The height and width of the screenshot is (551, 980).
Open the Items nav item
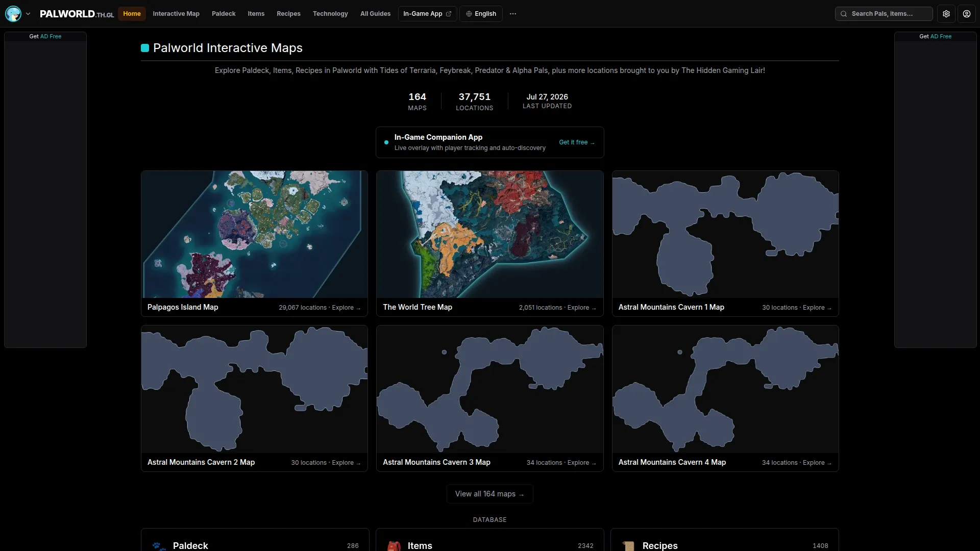[256, 14]
